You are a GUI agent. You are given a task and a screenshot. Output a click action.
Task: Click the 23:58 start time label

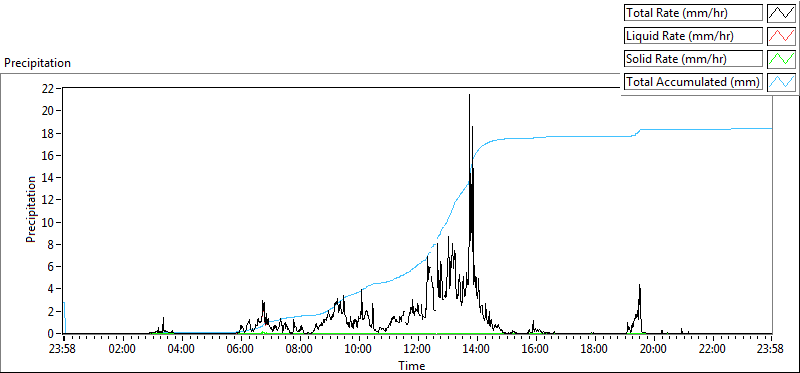[63, 350]
